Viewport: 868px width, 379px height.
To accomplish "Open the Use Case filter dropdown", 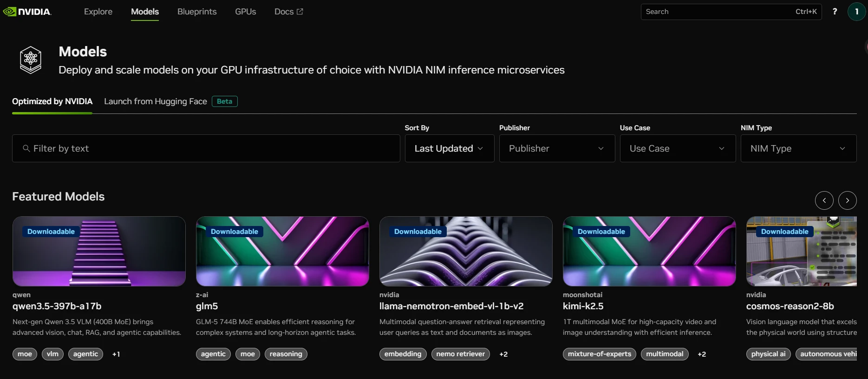I will pos(677,148).
